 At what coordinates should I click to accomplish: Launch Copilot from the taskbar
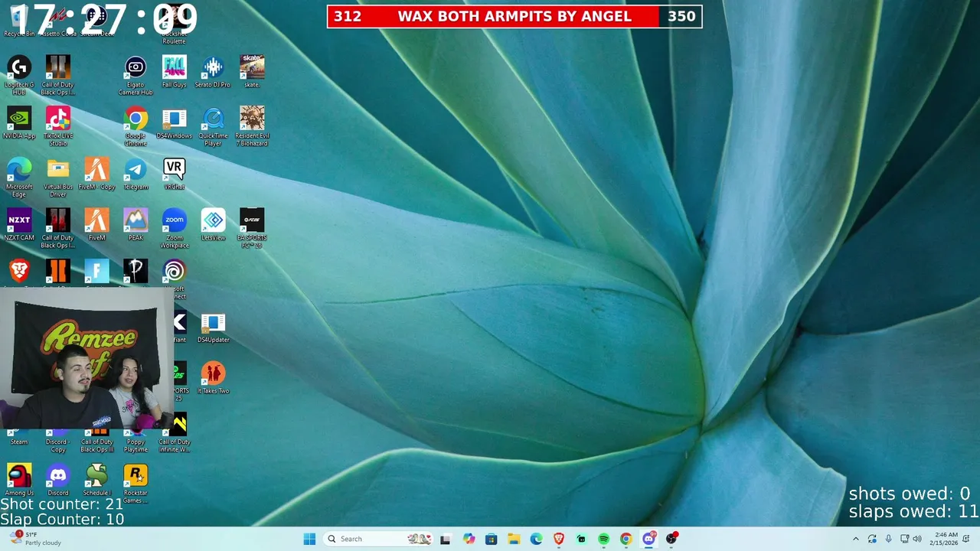[x=469, y=539]
